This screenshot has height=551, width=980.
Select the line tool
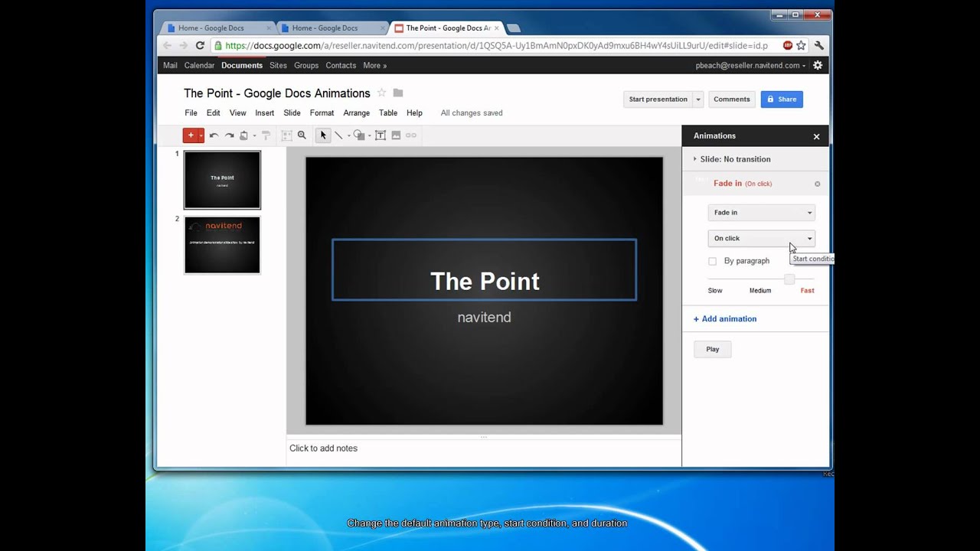[x=338, y=135]
